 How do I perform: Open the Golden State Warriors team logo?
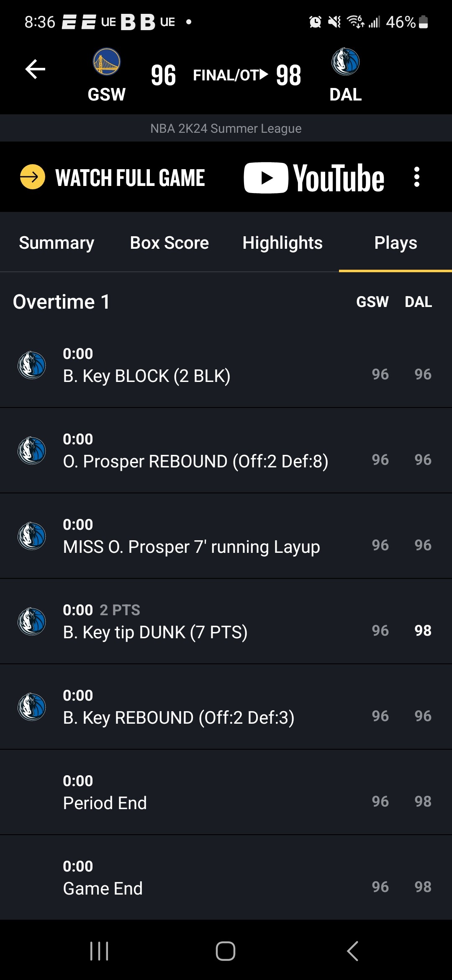(x=106, y=62)
